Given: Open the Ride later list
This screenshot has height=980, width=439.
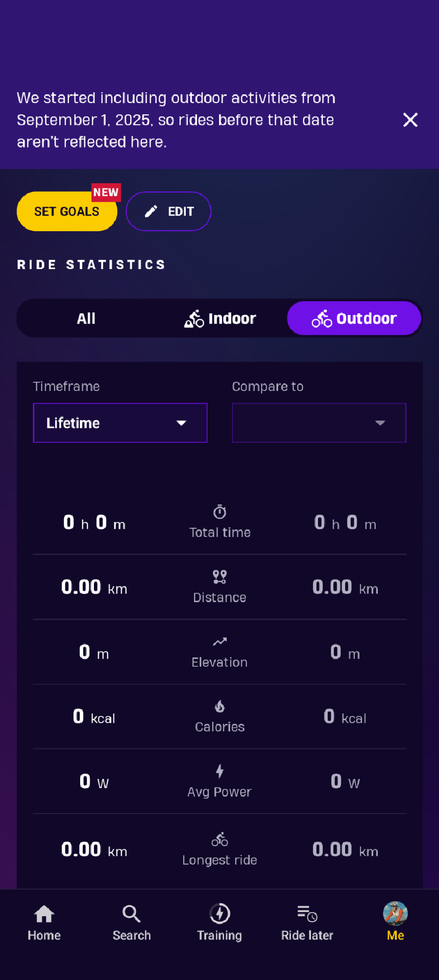Looking at the screenshot, I should 307,922.
